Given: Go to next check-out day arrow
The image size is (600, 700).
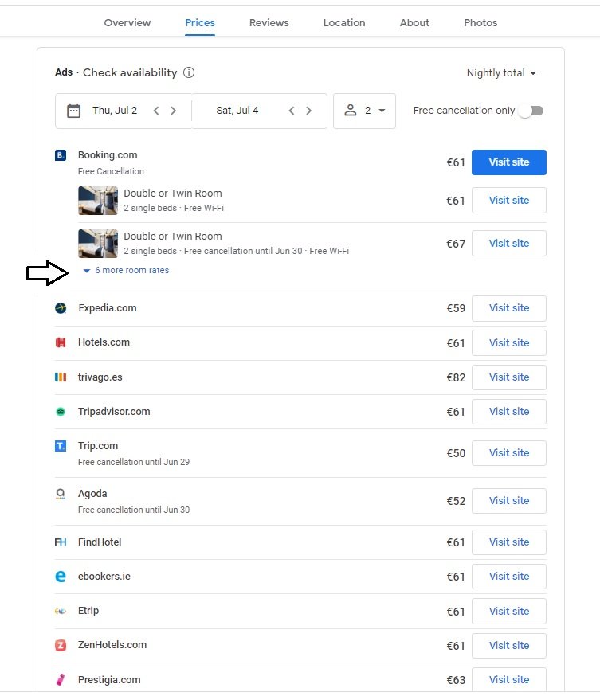Looking at the screenshot, I should [308, 111].
